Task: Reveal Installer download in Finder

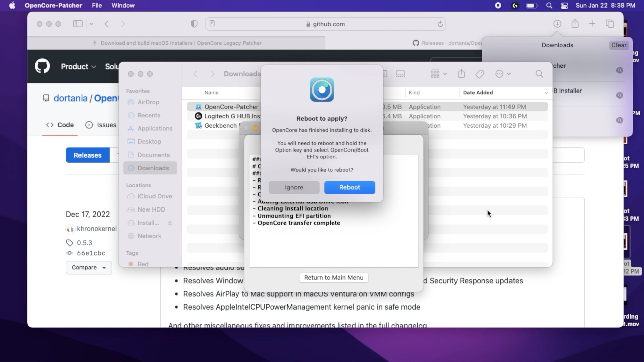Action: [620, 95]
